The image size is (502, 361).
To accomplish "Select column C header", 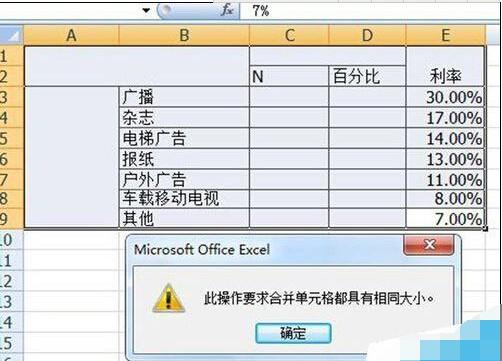I will pos(289,35).
